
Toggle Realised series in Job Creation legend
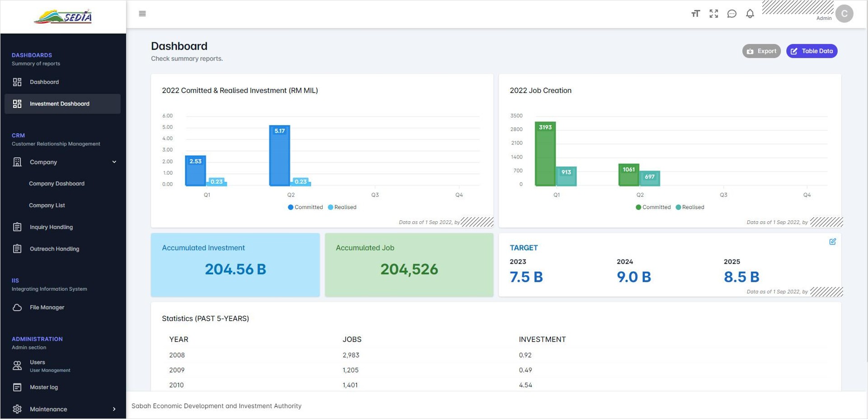690,207
